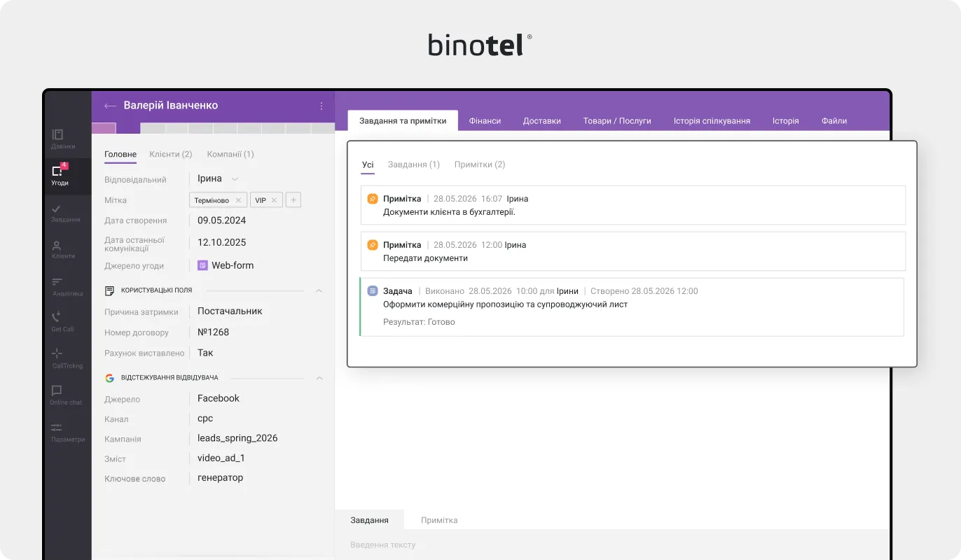Click the Web-form source icon
This screenshot has height=560, width=961.
pyautogui.click(x=202, y=265)
